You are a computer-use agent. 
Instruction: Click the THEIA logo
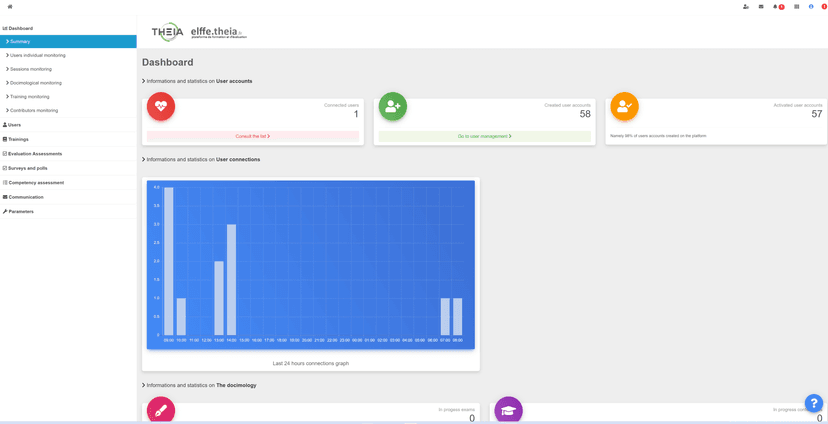(167, 32)
